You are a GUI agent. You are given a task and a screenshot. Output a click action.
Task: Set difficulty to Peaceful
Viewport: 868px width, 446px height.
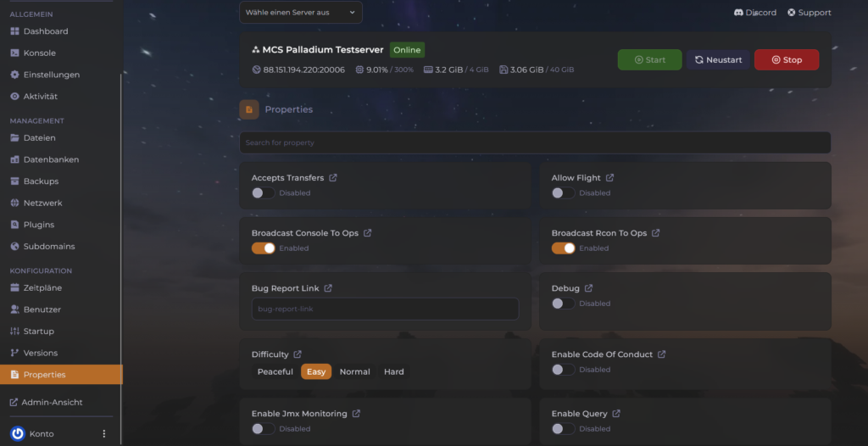coord(275,371)
